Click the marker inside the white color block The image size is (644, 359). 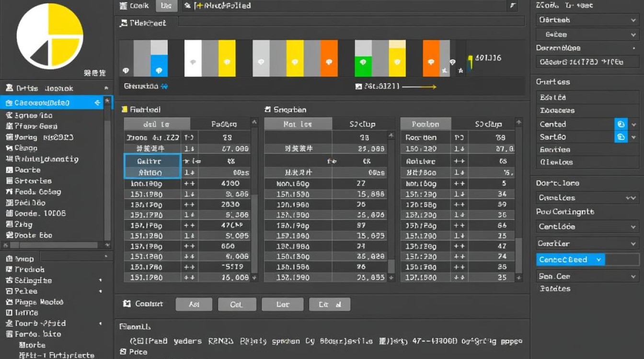point(193,62)
